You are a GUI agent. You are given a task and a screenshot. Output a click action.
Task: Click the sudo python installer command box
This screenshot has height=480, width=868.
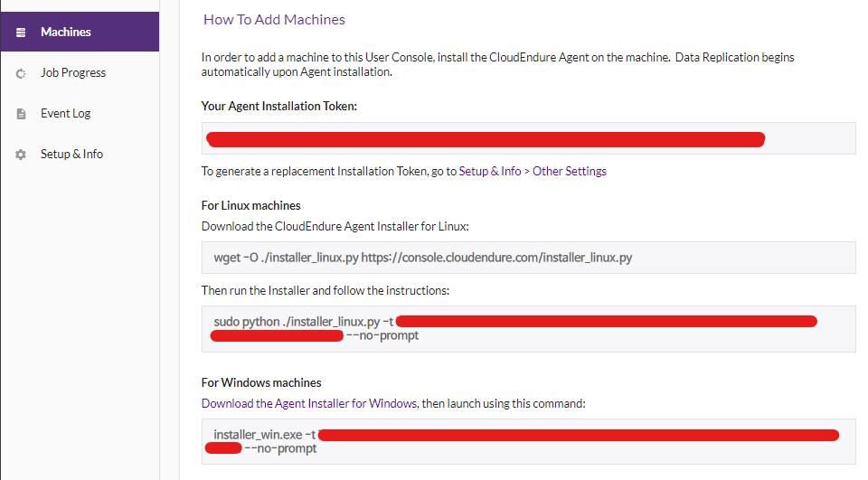pos(528,329)
